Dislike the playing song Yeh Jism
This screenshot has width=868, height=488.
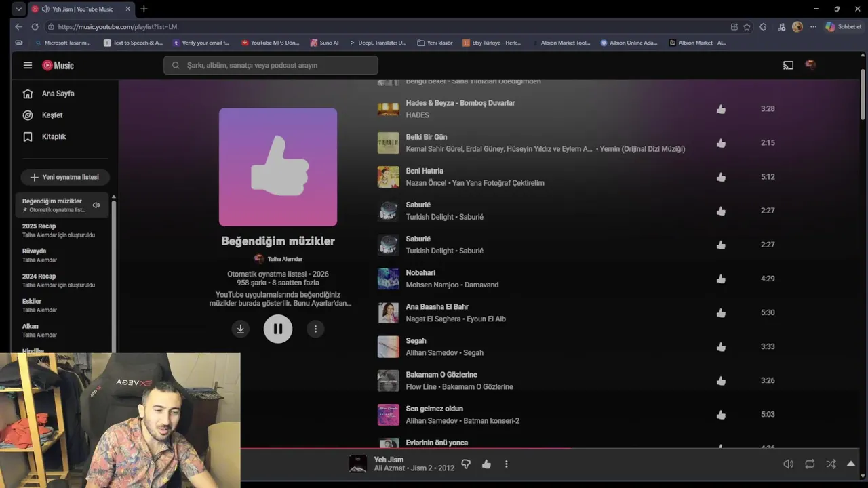click(466, 464)
